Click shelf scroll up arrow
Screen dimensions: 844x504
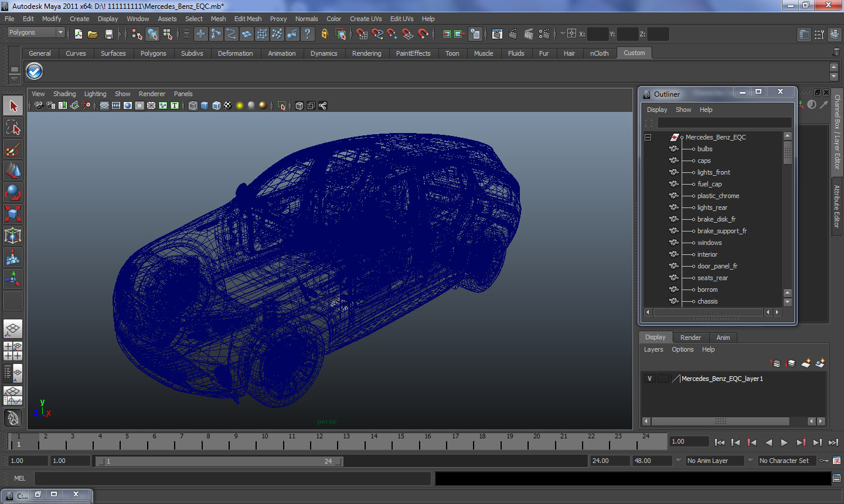coord(834,67)
